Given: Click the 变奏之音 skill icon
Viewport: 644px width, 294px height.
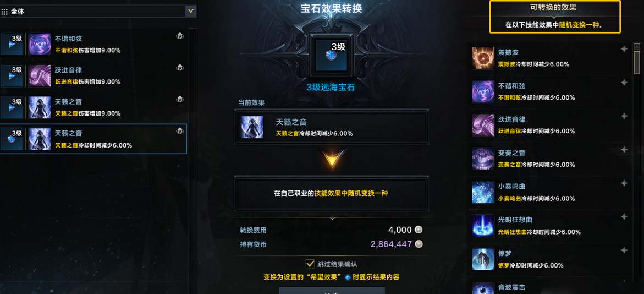Looking at the screenshot, I should point(483,159).
